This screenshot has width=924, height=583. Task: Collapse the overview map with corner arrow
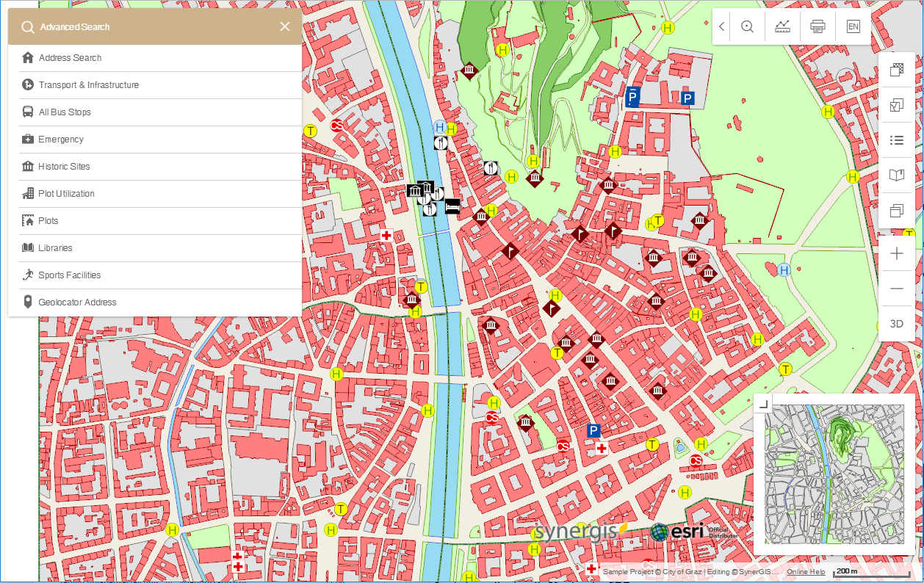coord(764,403)
